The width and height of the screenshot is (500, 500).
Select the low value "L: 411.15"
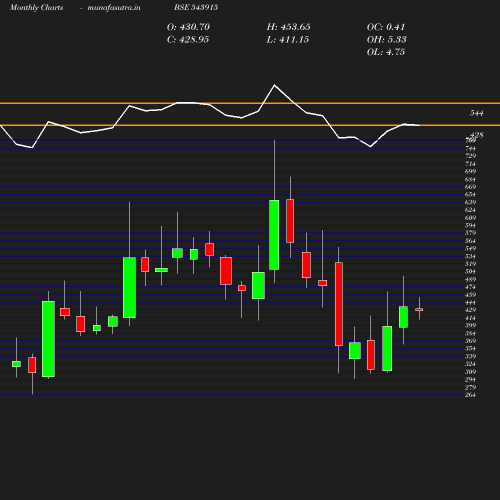(x=288, y=40)
